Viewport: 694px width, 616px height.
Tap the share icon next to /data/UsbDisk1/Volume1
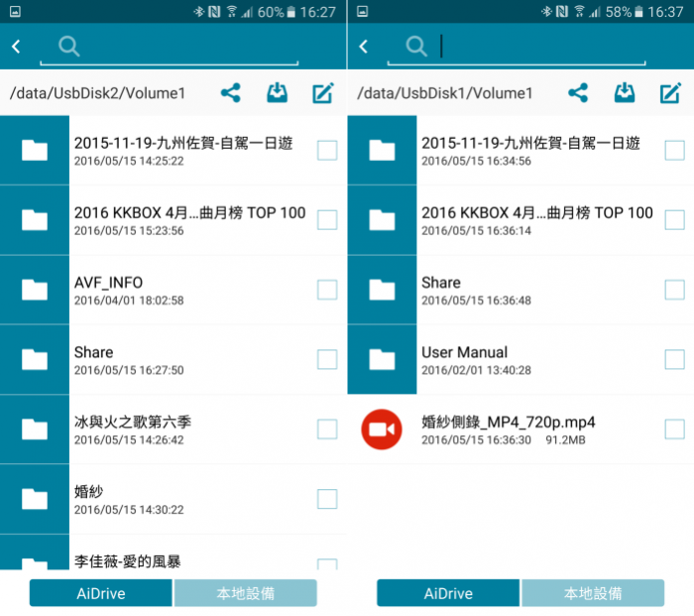click(x=578, y=93)
